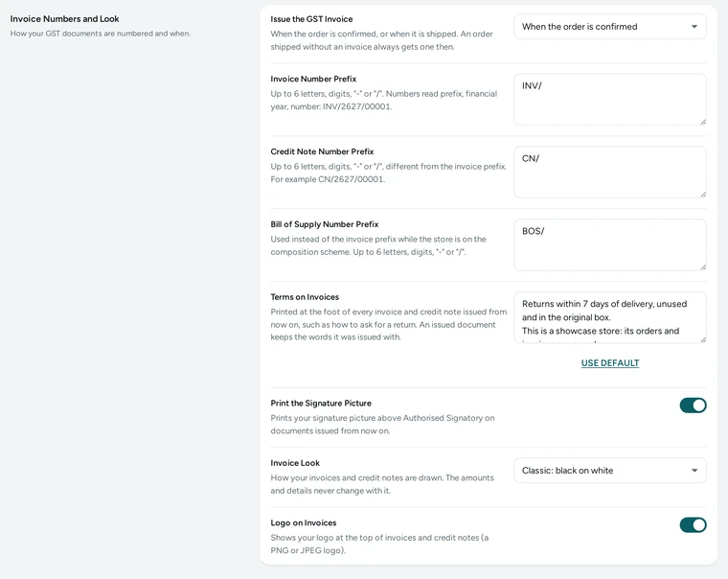Click description mentioning CN/2627/00001
The width and height of the screenshot is (728, 579).
(x=389, y=173)
